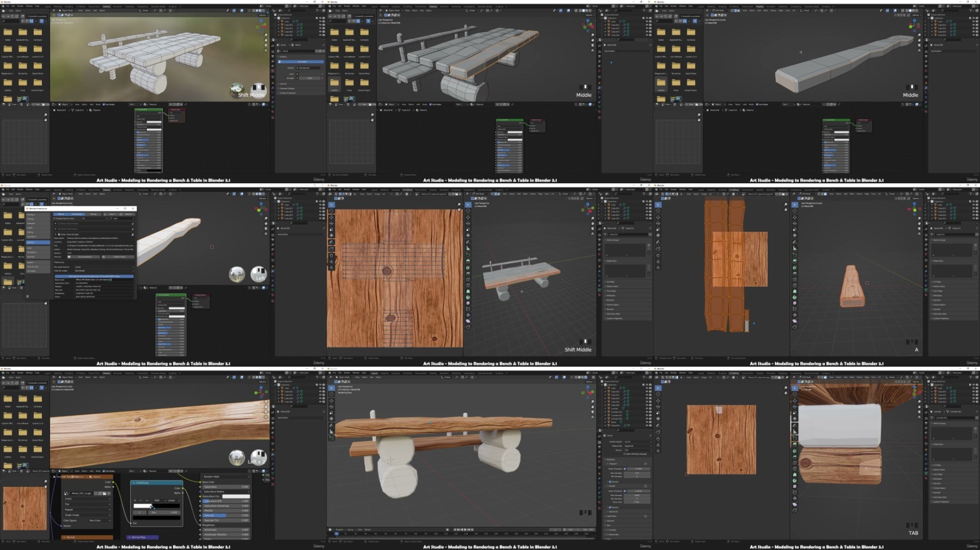Image resolution: width=980 pixels, height=550 pixels.
Task: Collapse the Node: Node Wrangler add-on details
Action: point(56,234)
